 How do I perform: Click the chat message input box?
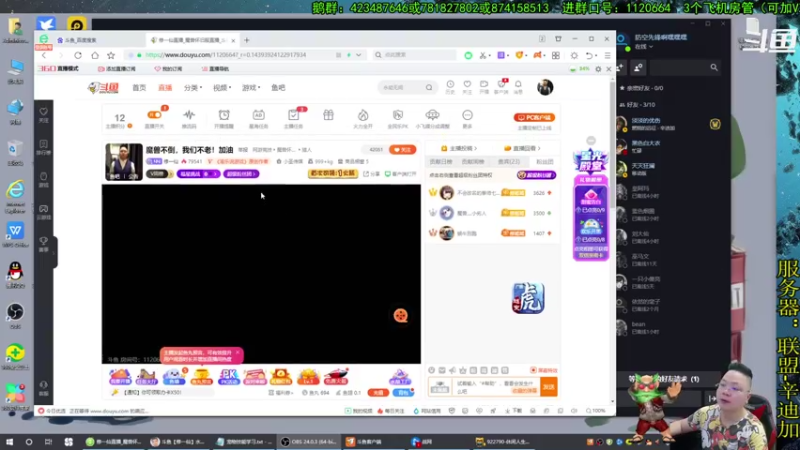point(495,387)
